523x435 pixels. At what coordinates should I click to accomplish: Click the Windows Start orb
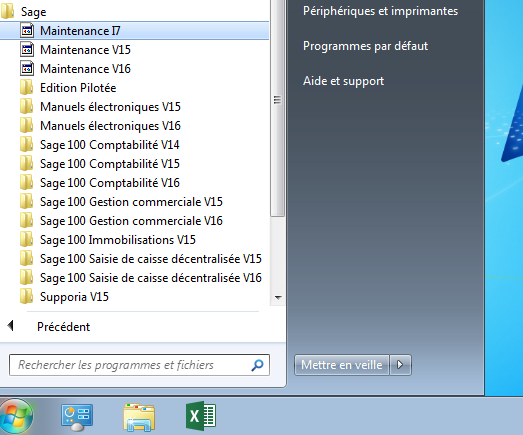click(x=16, y=417)
